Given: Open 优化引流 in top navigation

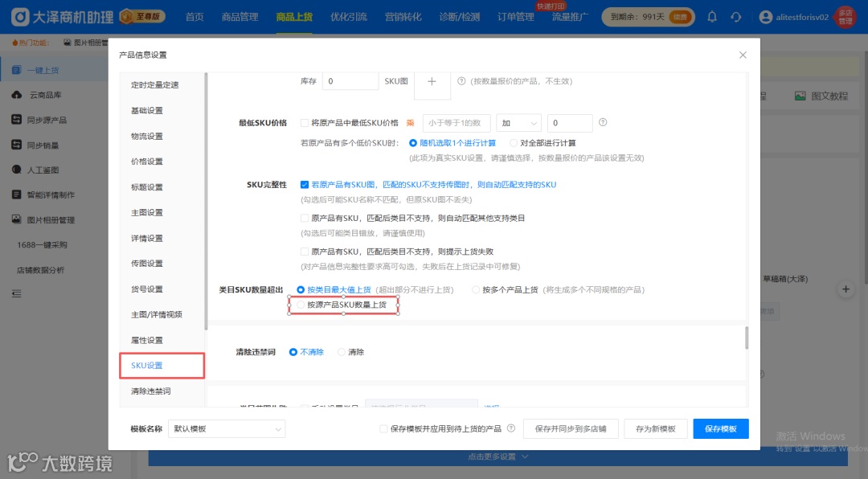Looking at the screenshot, I should click(349, 17).
